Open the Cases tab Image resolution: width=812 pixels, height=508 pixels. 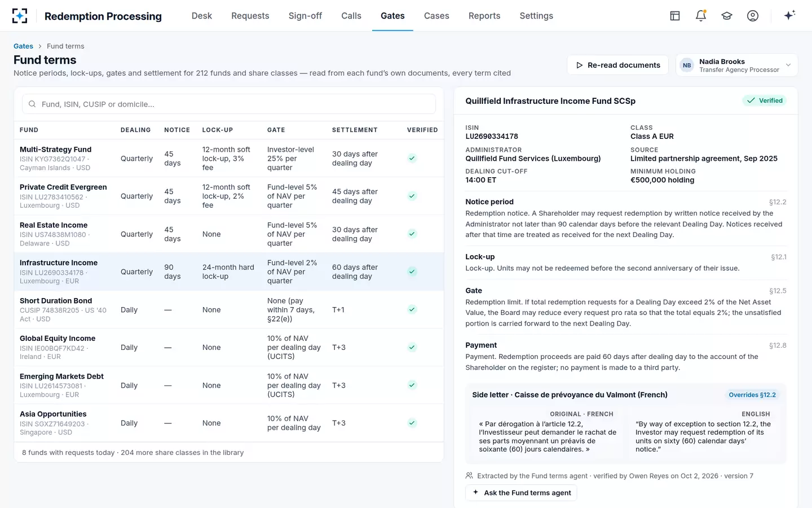click(x=436, y=16)
